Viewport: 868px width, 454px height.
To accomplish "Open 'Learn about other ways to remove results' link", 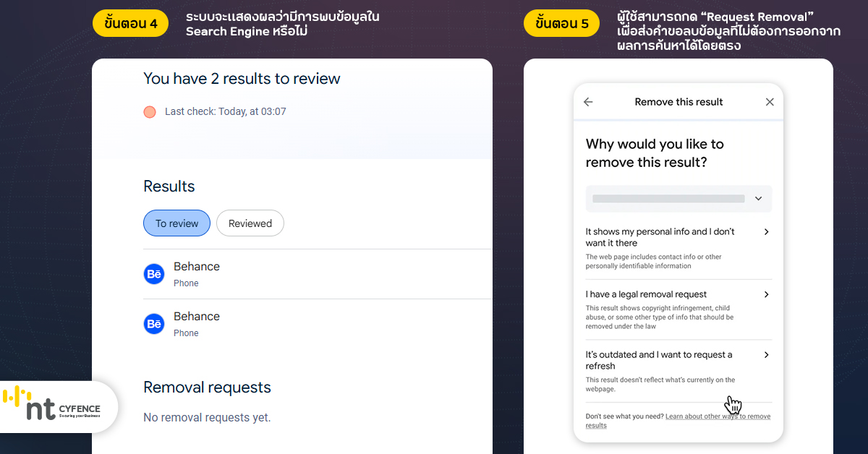I will pos(717,416).
